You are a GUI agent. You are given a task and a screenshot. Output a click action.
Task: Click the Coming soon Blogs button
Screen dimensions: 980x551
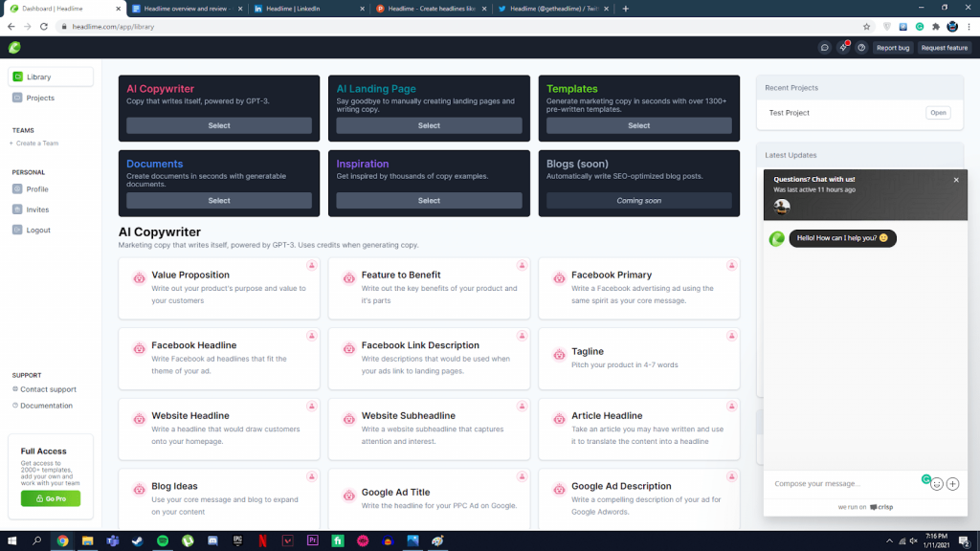[x=638, y=201]
